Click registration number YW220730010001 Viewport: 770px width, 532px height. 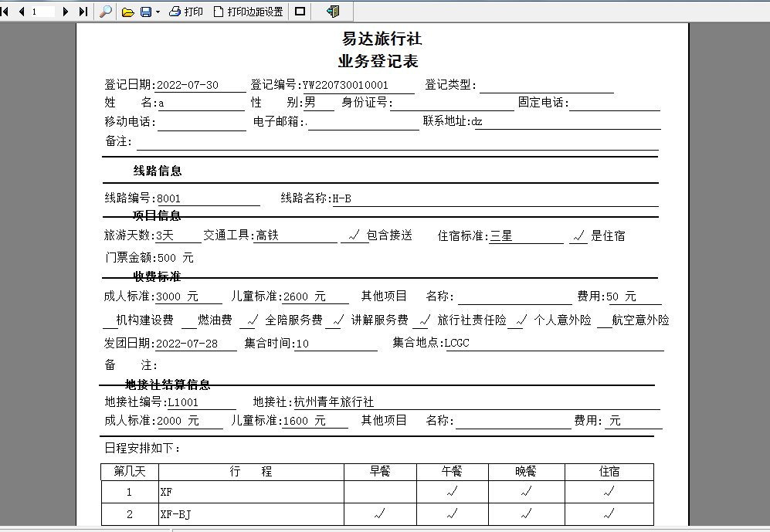345,85
